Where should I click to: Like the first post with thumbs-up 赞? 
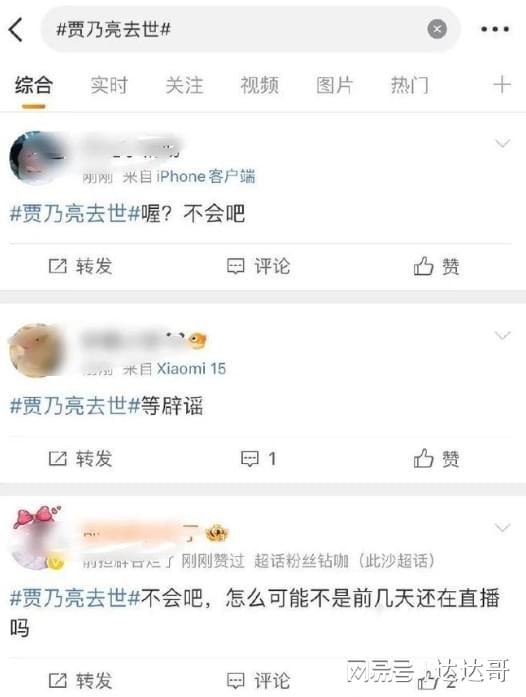[437, 266]
